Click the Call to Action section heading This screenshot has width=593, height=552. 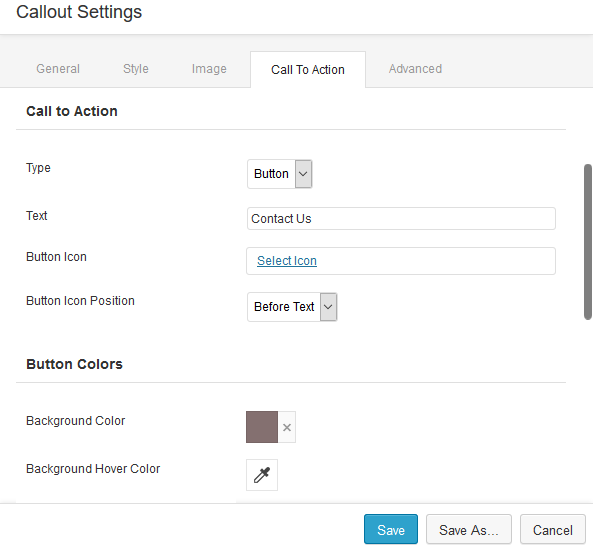pyautogui.click(x=72, y=111)
